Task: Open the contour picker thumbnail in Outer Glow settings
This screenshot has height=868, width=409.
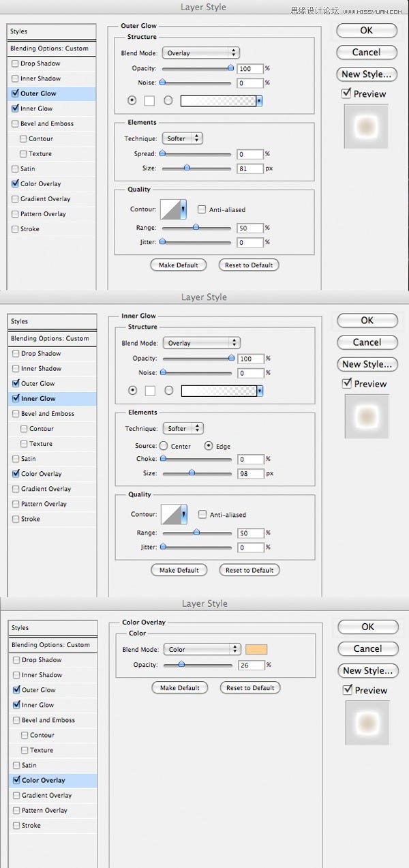Action: coord(170,209)
